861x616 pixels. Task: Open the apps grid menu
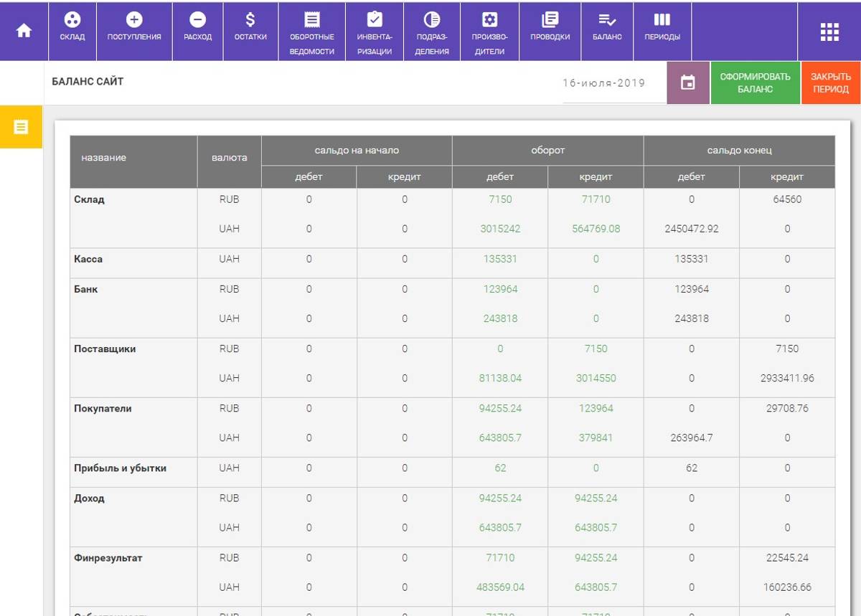pyautogui.click(x=829, y=31)
